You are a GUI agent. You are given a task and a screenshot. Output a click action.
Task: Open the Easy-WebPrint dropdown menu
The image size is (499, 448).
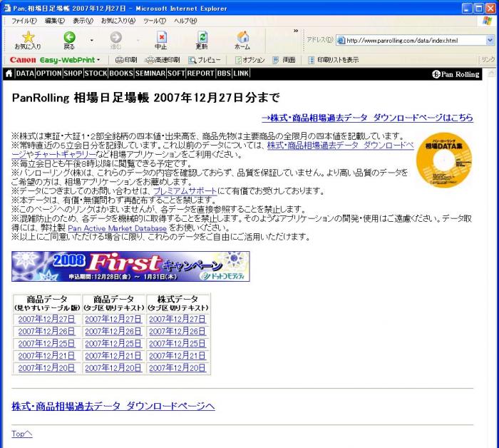[99, 60]
